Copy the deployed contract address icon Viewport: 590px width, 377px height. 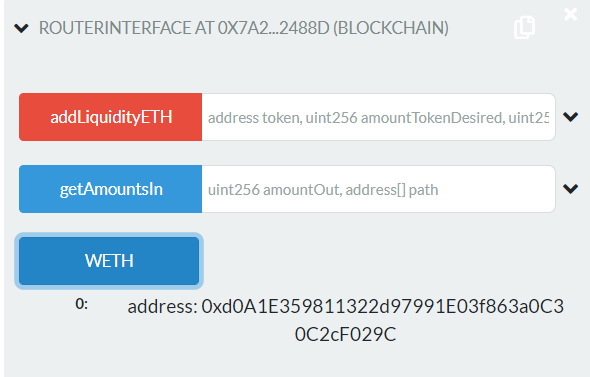(x=525, y=27)
